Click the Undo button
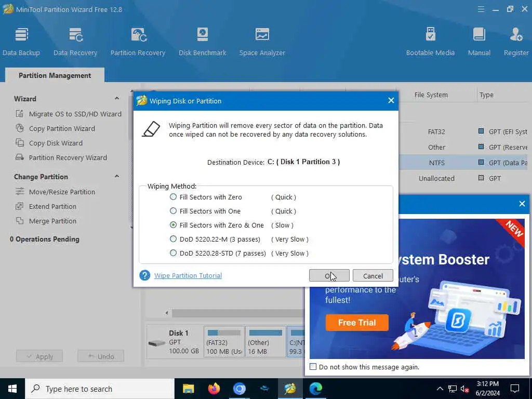 pyautogui.click(x=101, y=356)
